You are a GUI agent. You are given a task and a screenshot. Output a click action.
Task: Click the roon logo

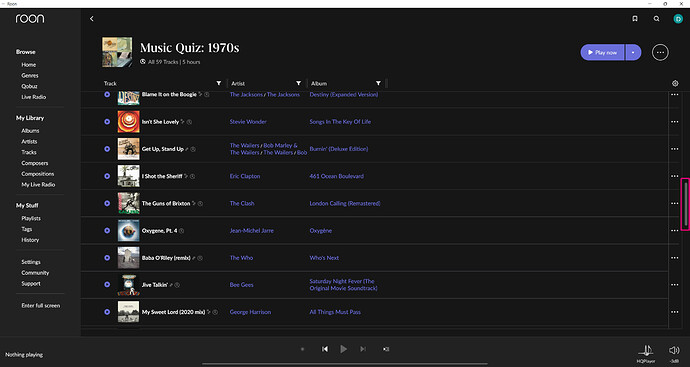coord(30,18)
